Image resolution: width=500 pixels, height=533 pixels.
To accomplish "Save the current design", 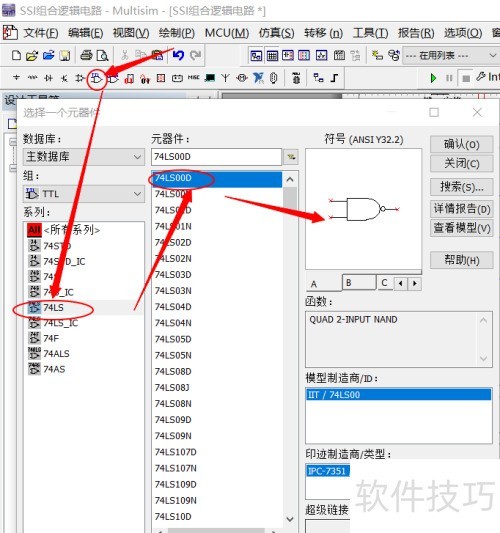I will click(x=65, y=55).
